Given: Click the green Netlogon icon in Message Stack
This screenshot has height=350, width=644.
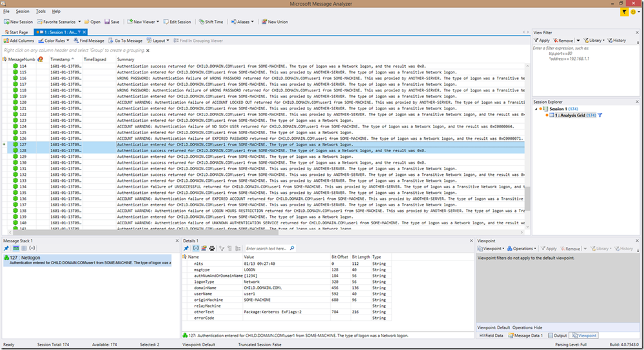Looking at the screenshot, I should click(6, 258).
